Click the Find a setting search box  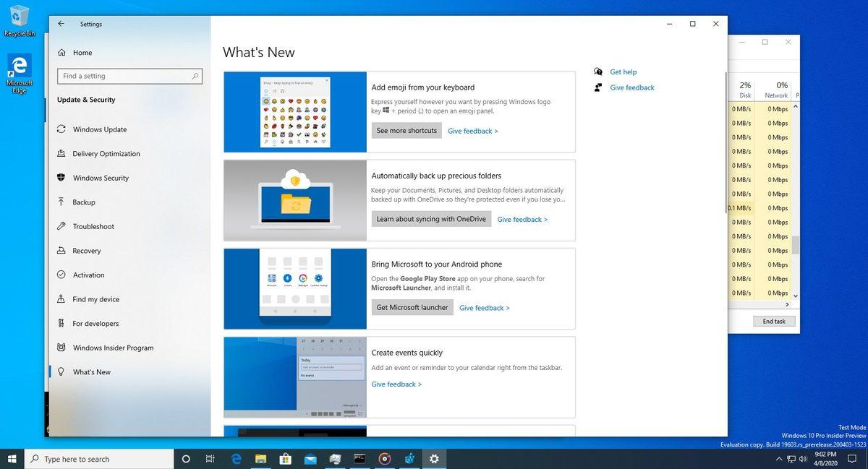pyautogui.click(x=129, y=75)
